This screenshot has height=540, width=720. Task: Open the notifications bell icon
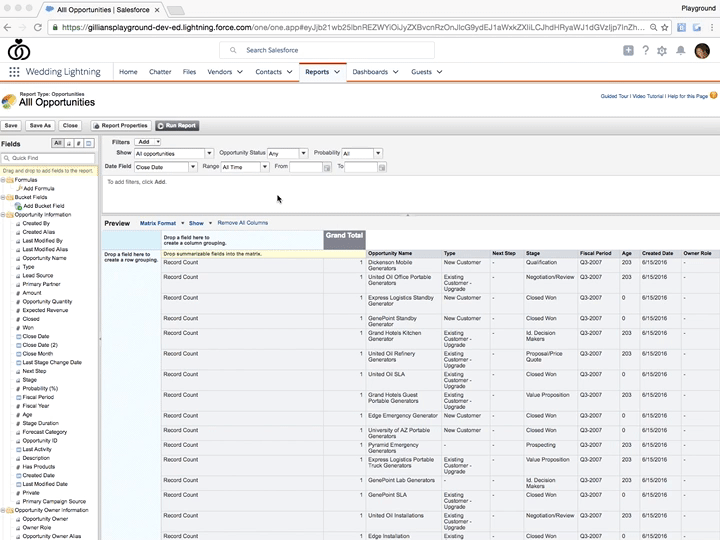point(681,51)
